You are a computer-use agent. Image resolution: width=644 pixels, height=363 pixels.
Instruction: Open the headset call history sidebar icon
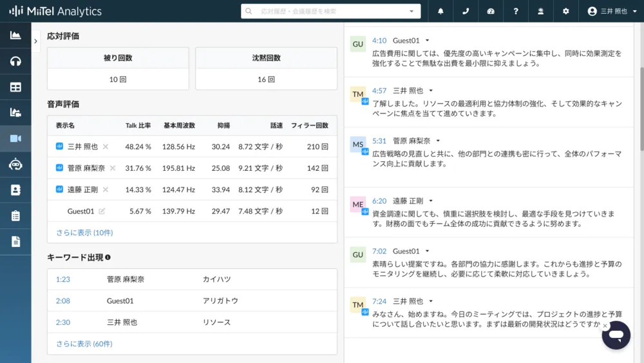pos(15,61)
